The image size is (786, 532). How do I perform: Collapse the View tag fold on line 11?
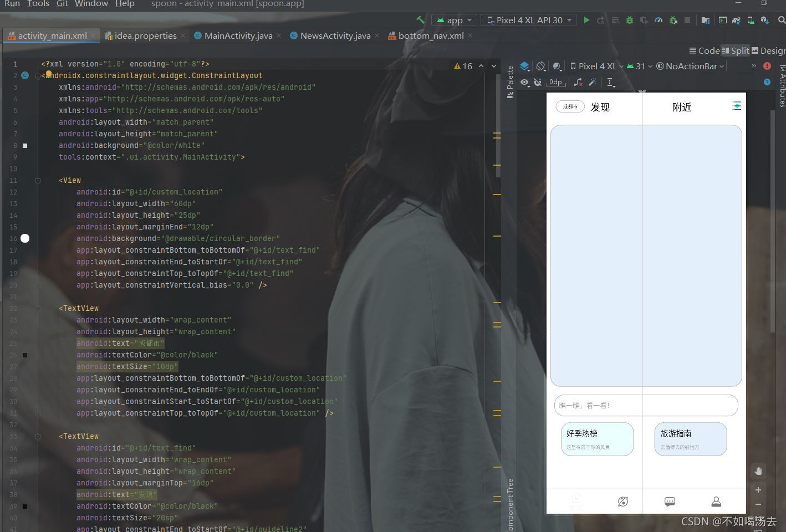point(38,181)
